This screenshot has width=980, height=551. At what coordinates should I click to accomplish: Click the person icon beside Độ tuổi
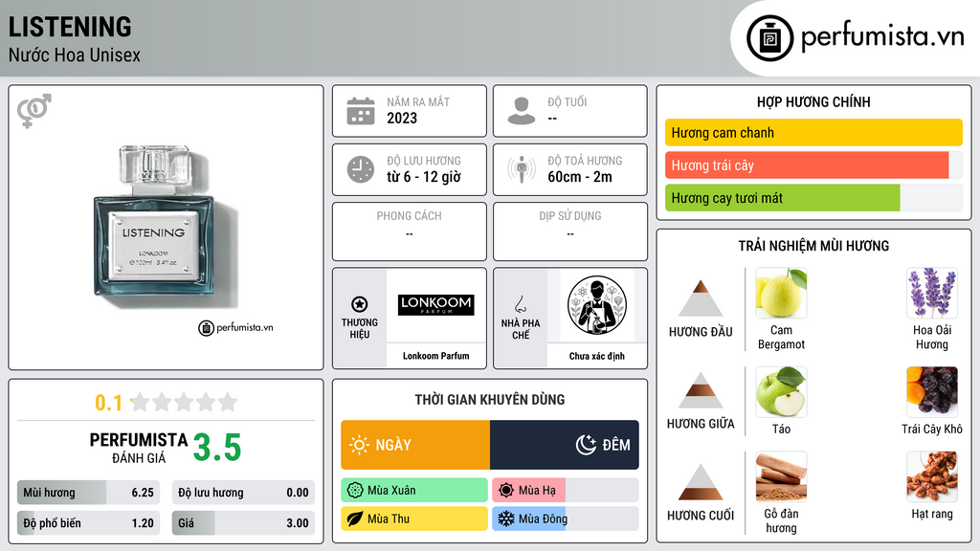coord(522,111)
